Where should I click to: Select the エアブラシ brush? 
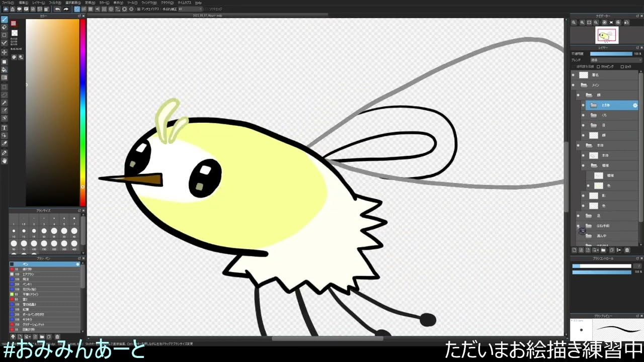point(45,274)
